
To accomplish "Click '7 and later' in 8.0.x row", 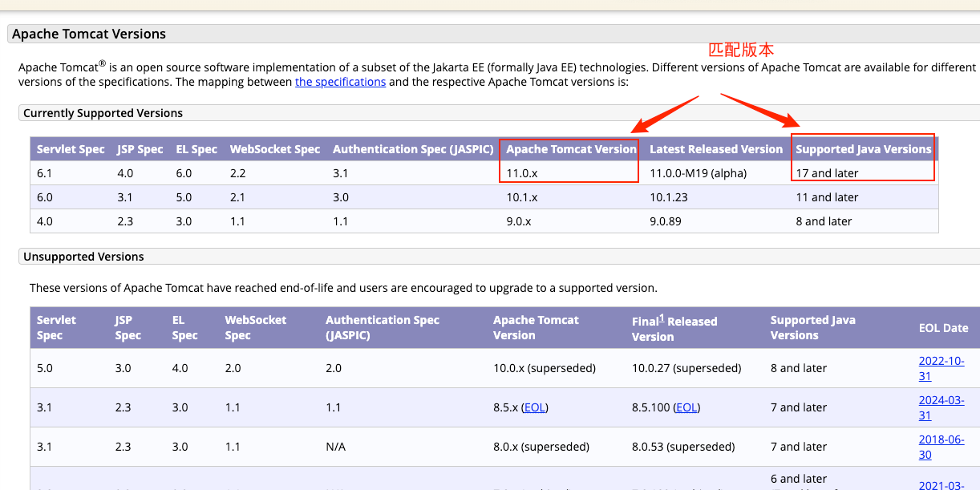I will [x=799, y=447].
